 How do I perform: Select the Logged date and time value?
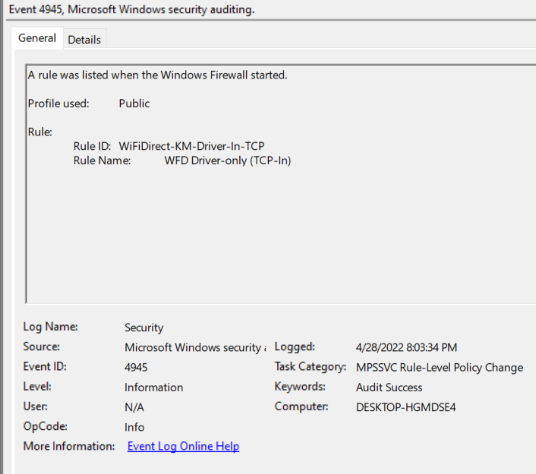click(x=406, y=348)
